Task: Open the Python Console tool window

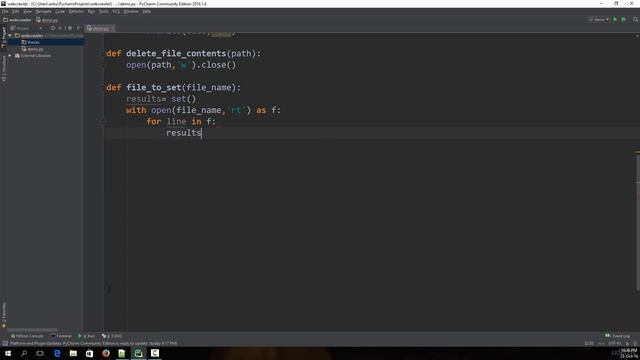Action: (27, 336)
